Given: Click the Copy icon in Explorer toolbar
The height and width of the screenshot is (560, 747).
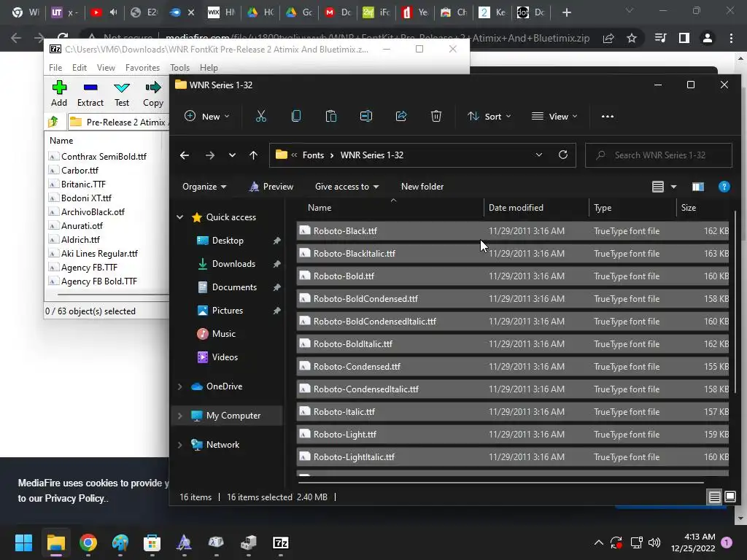Looking at the screenshot, I should [x=296, y=116].
